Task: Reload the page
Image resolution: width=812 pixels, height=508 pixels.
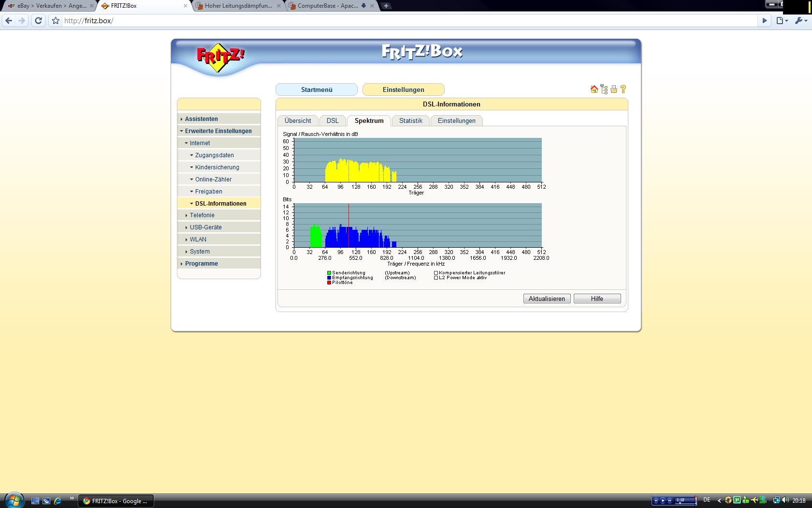Action: [x=39, y=21]
